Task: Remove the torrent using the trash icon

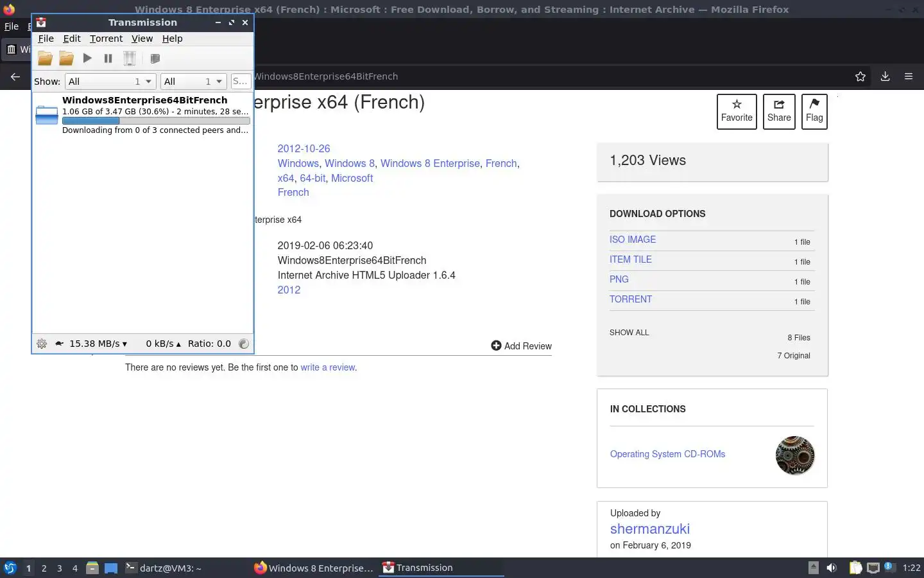Action: click(x=130, y=58)
